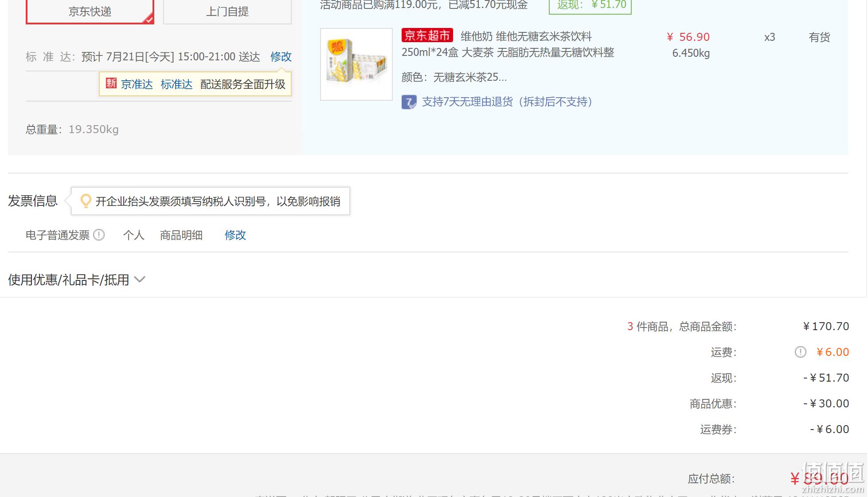868x497 pixels.
Task: Click total goods amount ¥170.70
Action: coord(826,327)
